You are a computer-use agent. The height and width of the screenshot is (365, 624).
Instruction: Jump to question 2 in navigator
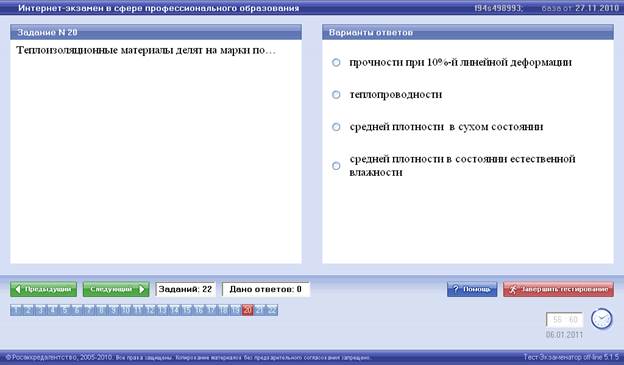click(28, 310)
